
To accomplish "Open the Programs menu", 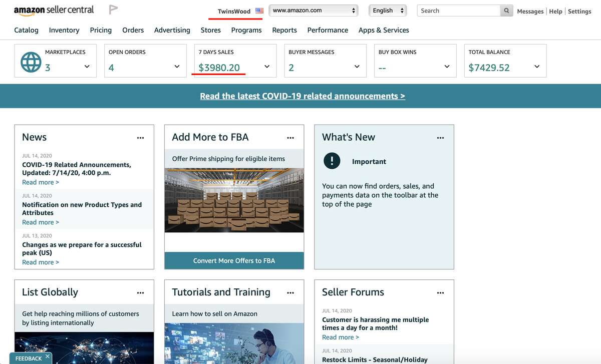I will click(x=246, y=30).
